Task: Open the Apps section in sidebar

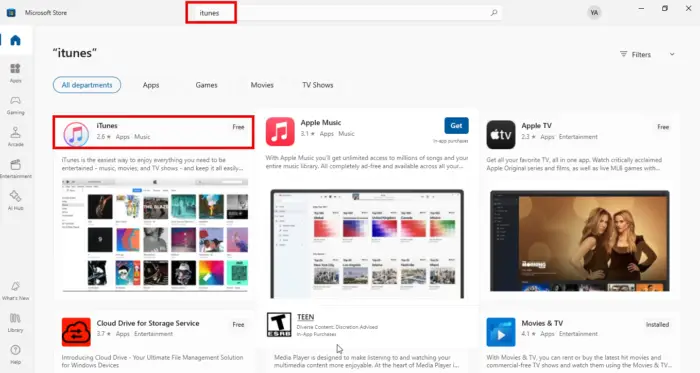Action: pos(15,73)
